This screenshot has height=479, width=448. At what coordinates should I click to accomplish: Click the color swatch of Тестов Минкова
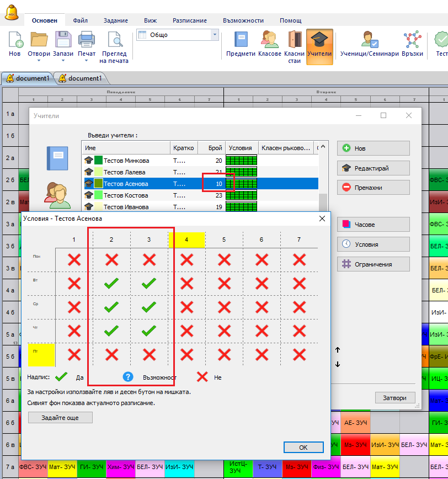point(99,161)
